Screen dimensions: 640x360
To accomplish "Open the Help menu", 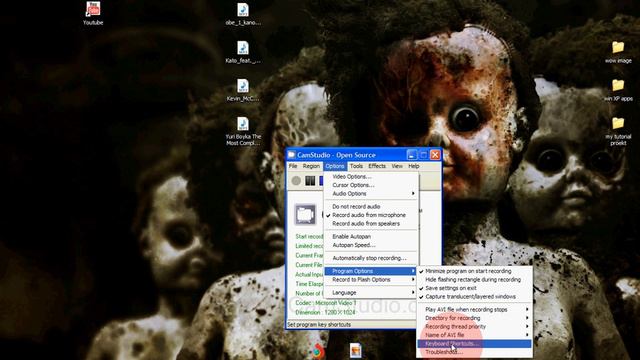I will pos(414,166).
